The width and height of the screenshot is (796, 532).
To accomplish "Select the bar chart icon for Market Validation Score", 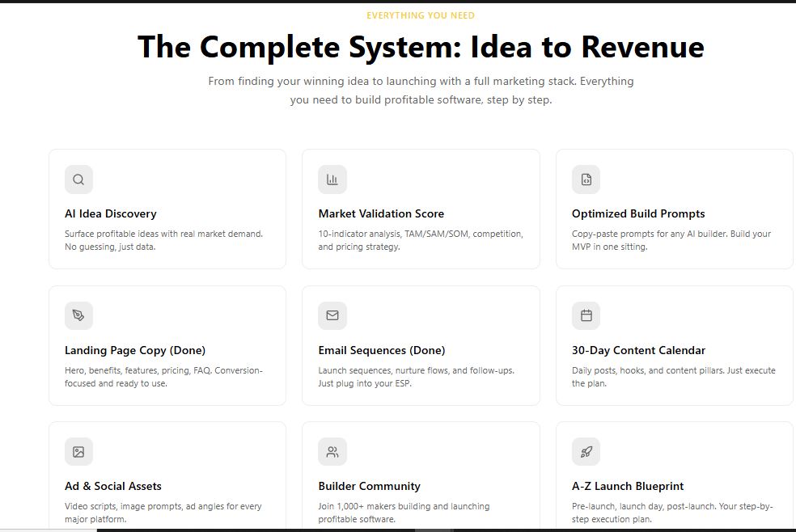I will click(332, 179).
